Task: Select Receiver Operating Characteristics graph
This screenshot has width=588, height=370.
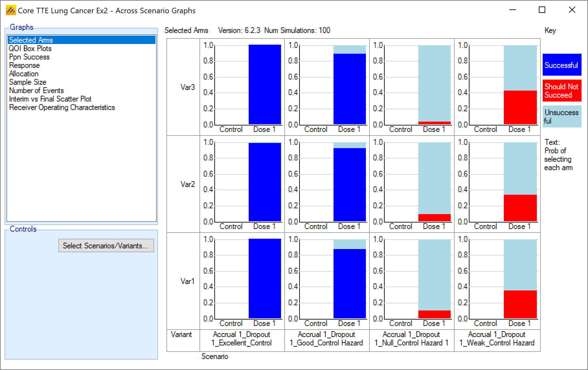Action: click(x=62, y=107)
